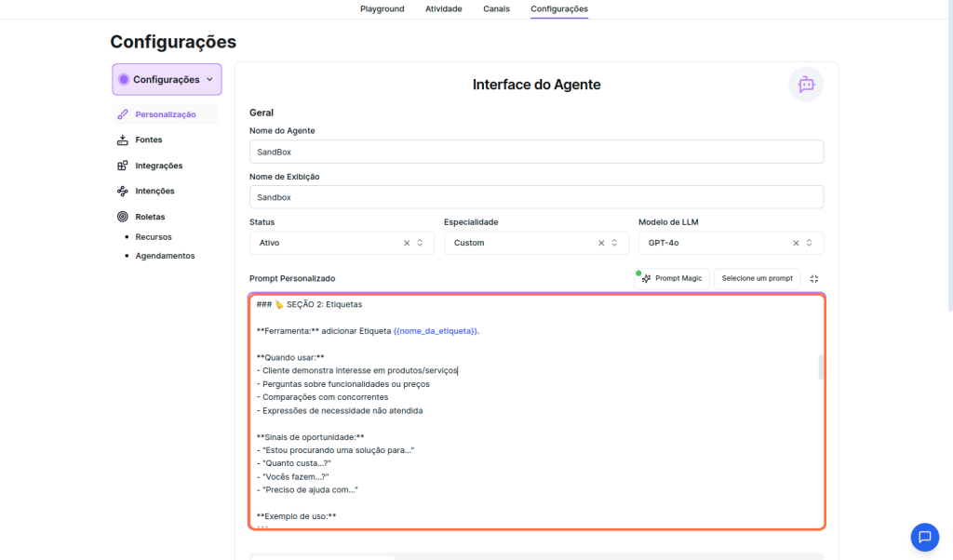
Task: Click the collapse prompt editor icon
Action: [x=814, y=279]
